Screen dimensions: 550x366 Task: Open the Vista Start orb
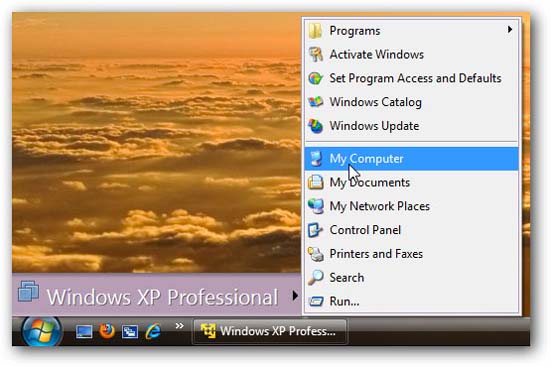42,331
